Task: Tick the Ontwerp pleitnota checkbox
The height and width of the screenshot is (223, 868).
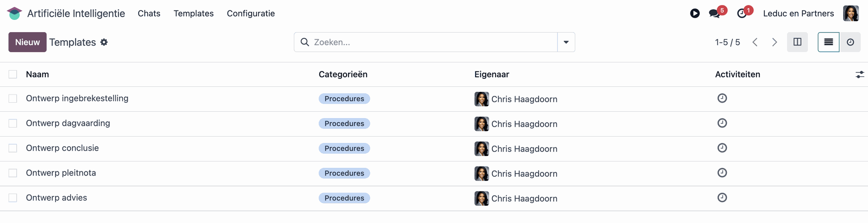Action: pos(13,173)
